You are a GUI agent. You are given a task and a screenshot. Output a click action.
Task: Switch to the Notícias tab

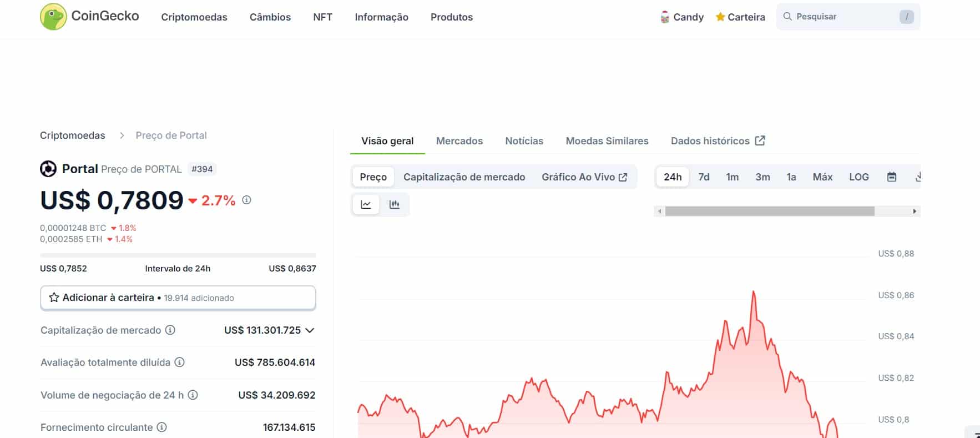click(524, 141)
